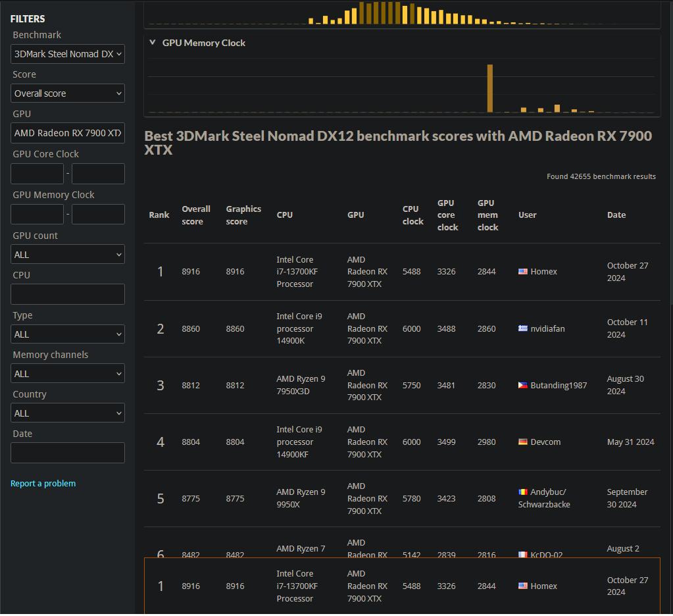Open the Score dropdown showing Overall score
Image resolution: width=673 pixels, height=616 pixels.
tap(68, 93)
